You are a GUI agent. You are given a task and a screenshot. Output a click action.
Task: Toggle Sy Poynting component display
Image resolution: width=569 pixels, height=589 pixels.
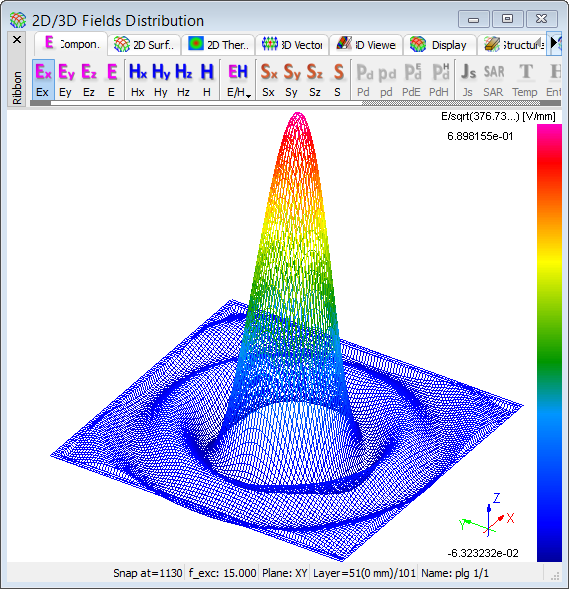(292, 80)
